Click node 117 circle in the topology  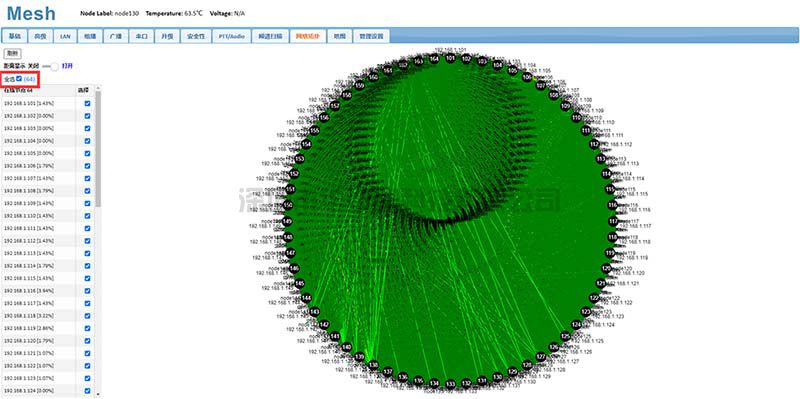[613, 221]
